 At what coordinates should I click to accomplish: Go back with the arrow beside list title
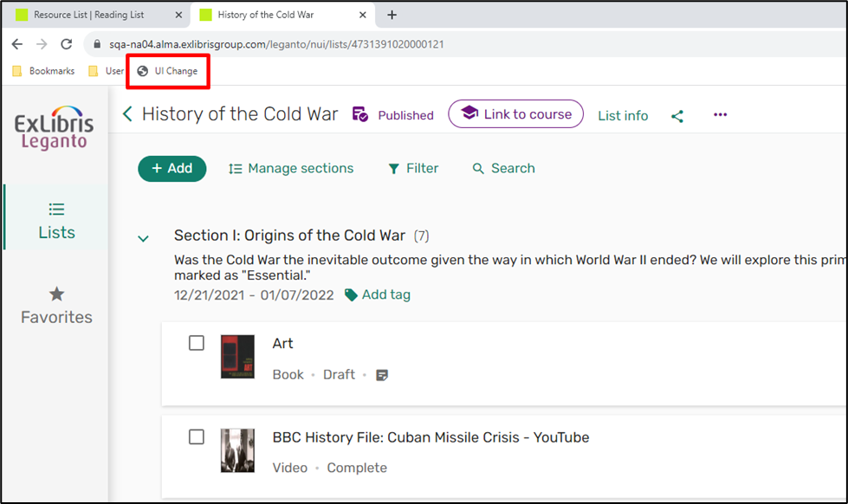pos(127,114)
